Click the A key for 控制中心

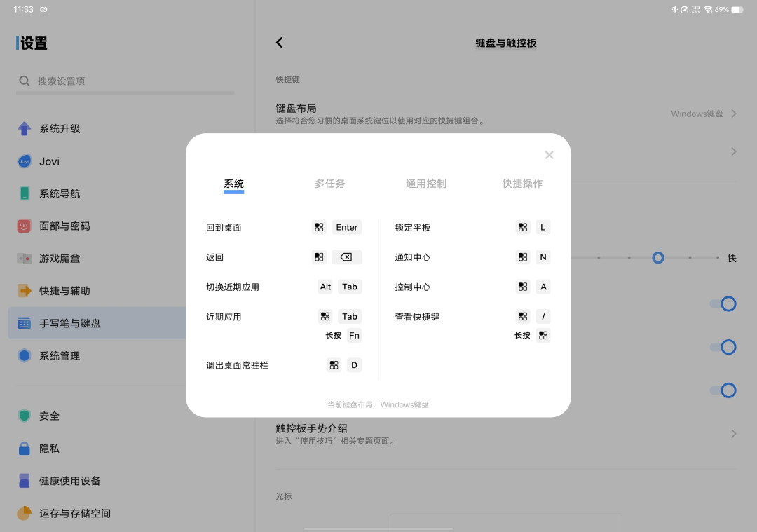(543, 287)
